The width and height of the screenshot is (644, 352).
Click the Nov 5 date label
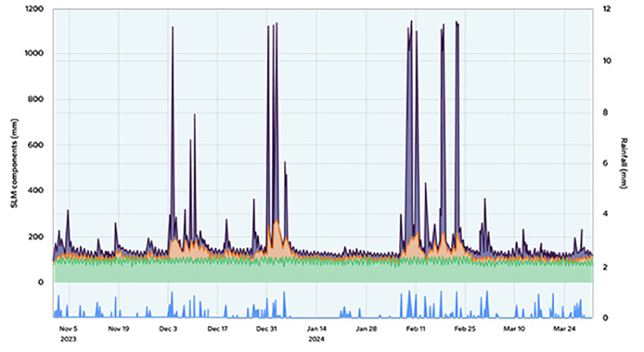[x=68, y=329]
